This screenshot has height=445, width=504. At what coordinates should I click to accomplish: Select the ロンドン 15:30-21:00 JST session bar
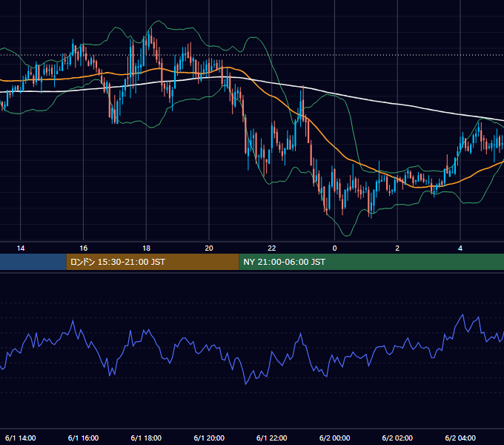(153, 262)
